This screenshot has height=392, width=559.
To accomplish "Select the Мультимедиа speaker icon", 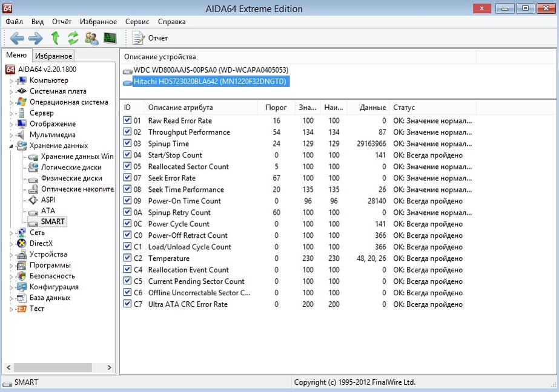I will tap(21, 134).
